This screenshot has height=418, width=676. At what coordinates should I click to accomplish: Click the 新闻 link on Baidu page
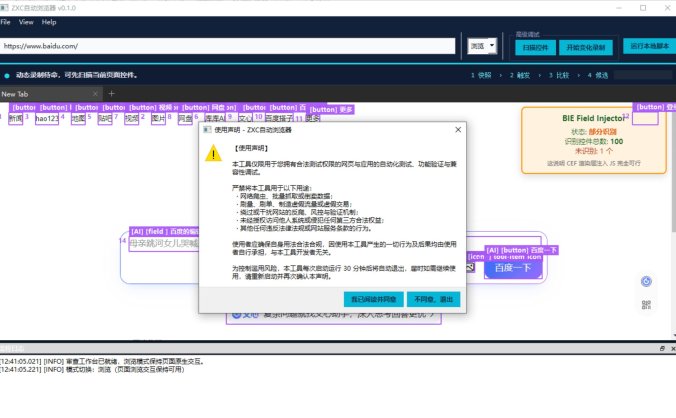(x=16, y=118)
